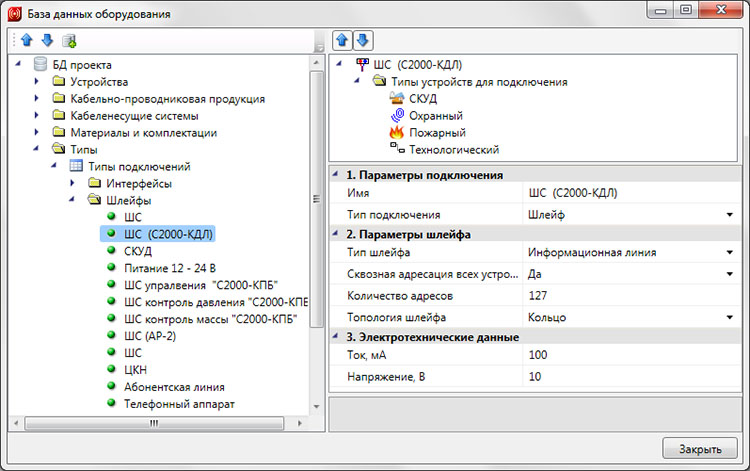The image size is (750, 471).
Task: Collapse section 1. Параметры подключения
Action: click(x=335, y=174)
